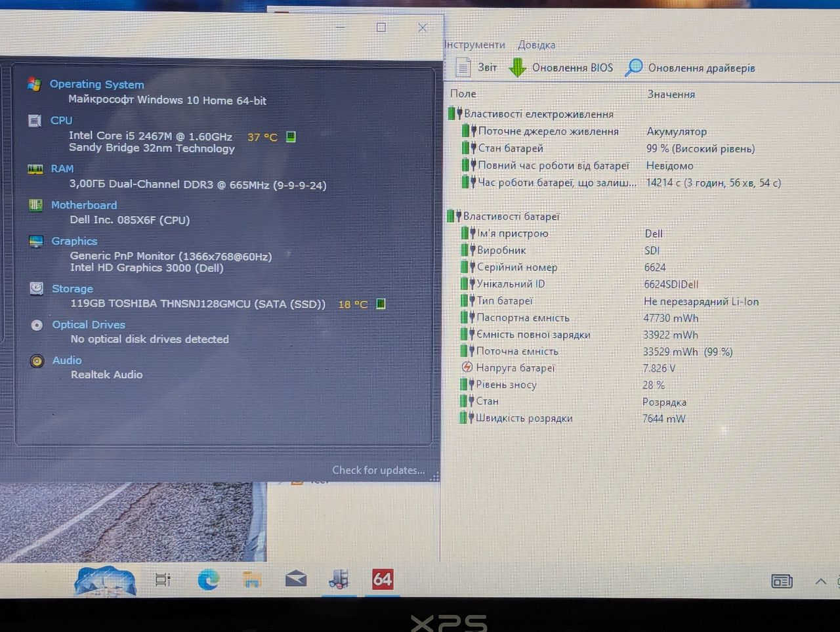
Task: Open the Звіт report toolbar button
Action: [x=476, y=67]
